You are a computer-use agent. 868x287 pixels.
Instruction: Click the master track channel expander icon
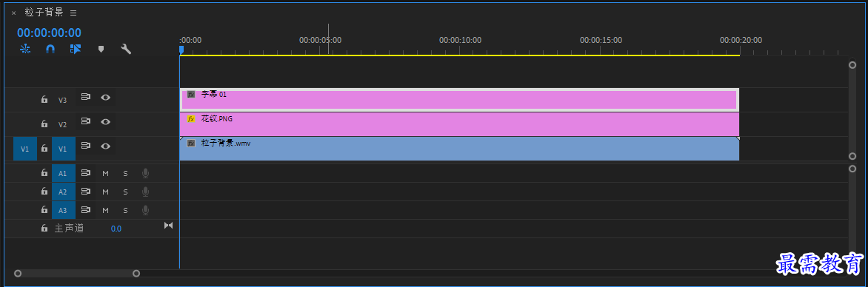coord(169,226)
